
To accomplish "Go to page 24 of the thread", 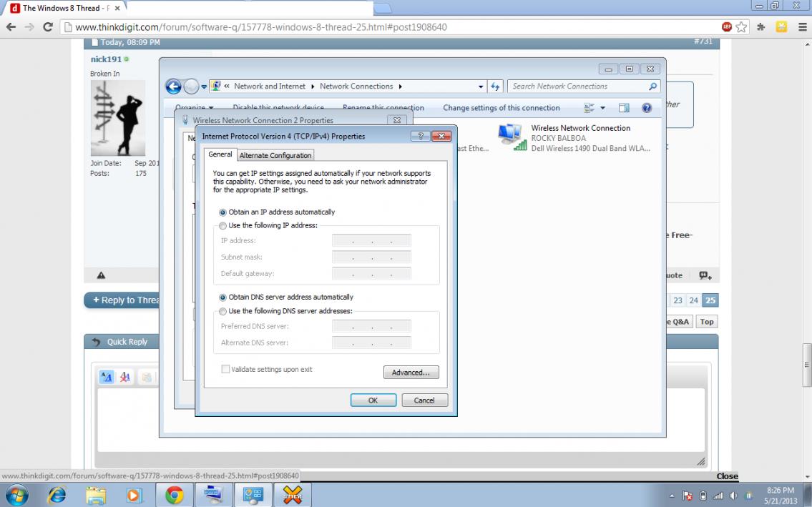I will [693, 301].
